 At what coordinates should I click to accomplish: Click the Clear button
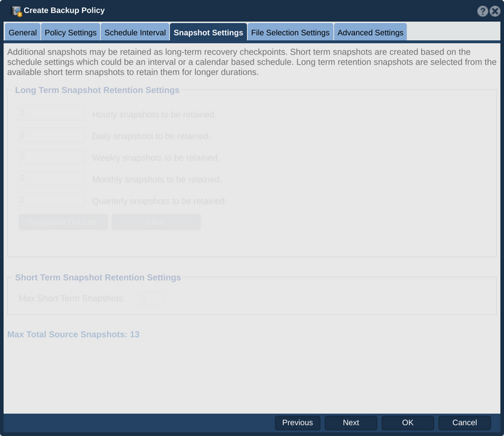pyautogui.click(x=156, y=222)
